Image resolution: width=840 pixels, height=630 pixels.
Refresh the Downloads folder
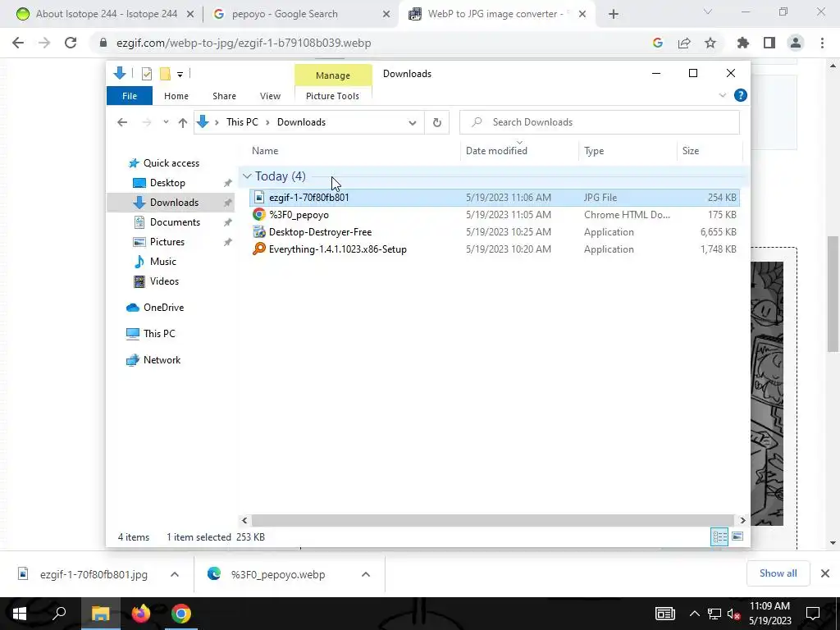click(x=437, y=123)
